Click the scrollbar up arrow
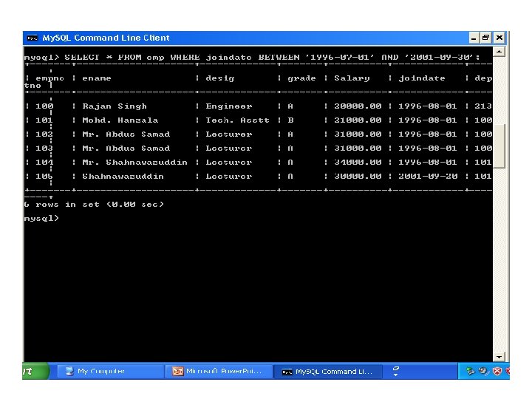 pyautogui.click(x=499, y=52)
